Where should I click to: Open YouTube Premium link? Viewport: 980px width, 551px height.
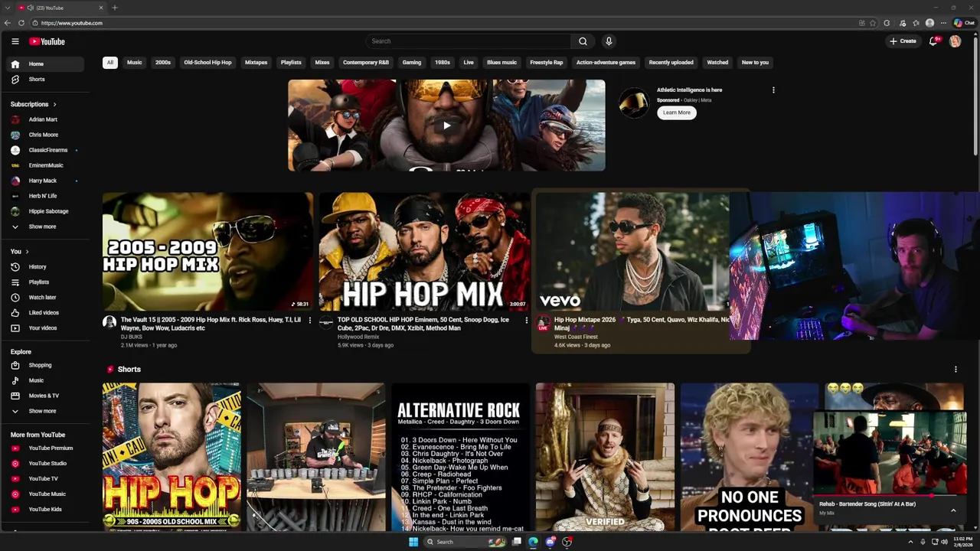point(45,448)
